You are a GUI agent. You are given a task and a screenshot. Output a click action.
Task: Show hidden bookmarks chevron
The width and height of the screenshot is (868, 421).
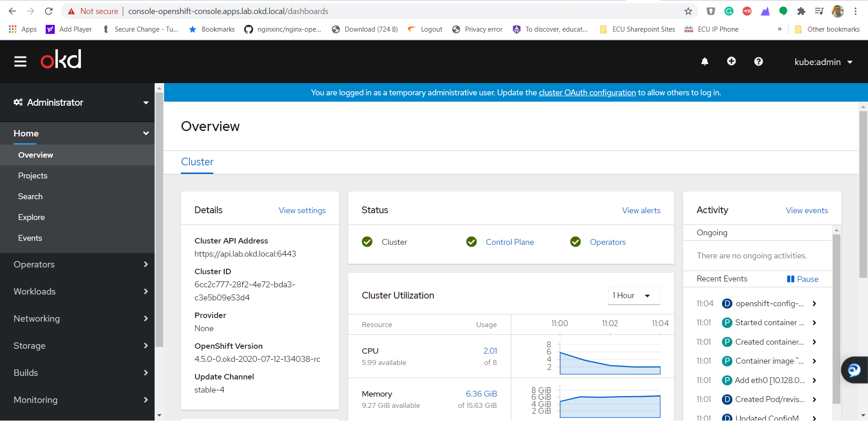(x=779, y=29)
